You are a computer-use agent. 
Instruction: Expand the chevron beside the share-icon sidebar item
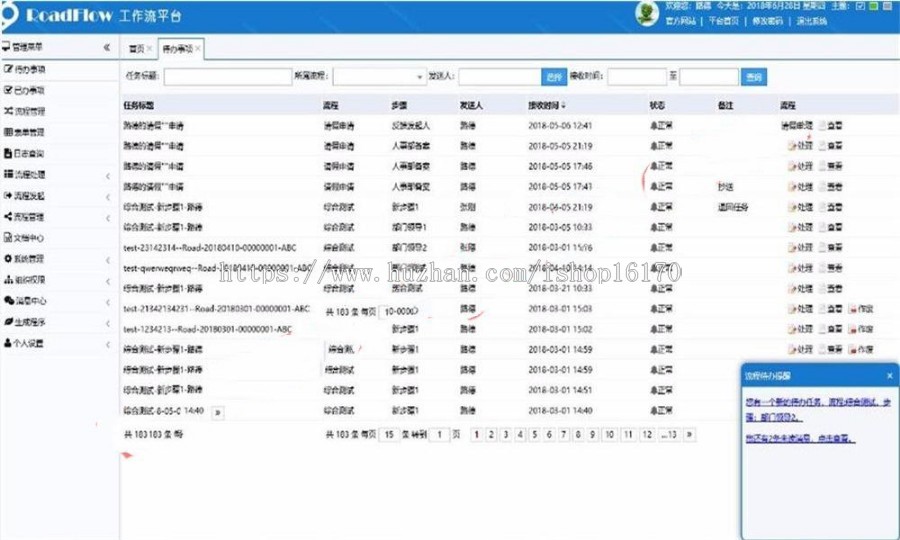pyautogui.click(x=108, y=218)
